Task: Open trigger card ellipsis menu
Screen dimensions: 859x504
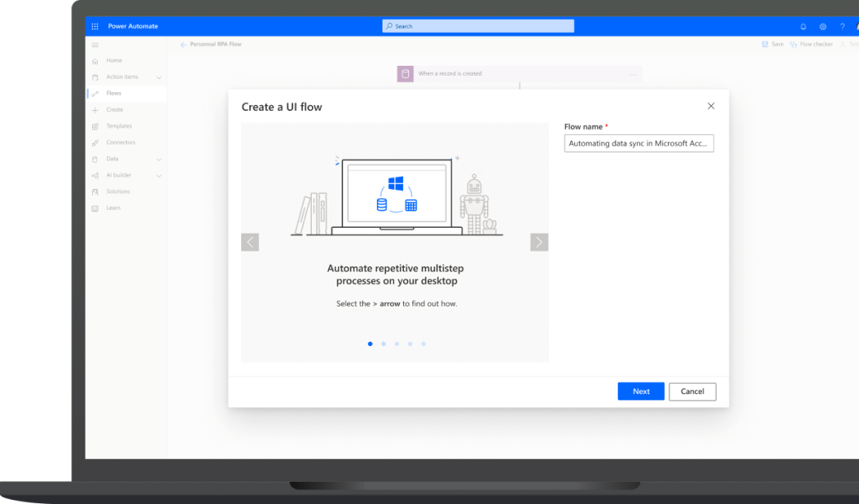Action: (633, 75)
